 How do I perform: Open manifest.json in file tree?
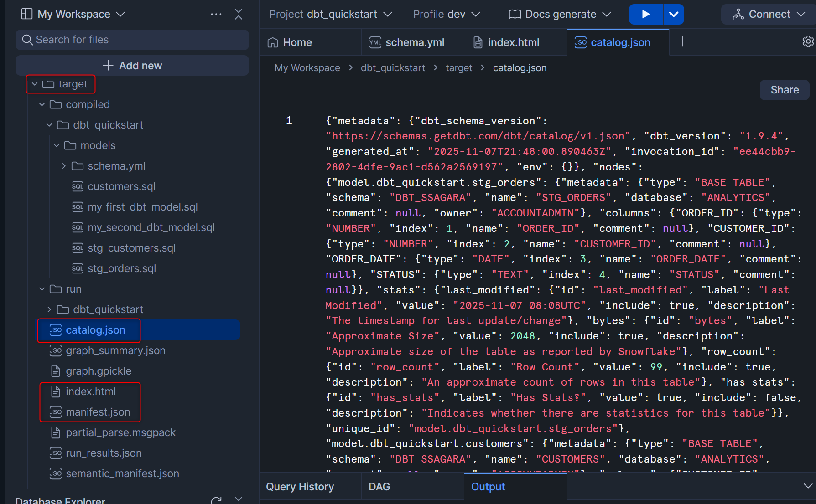[98, 412]
